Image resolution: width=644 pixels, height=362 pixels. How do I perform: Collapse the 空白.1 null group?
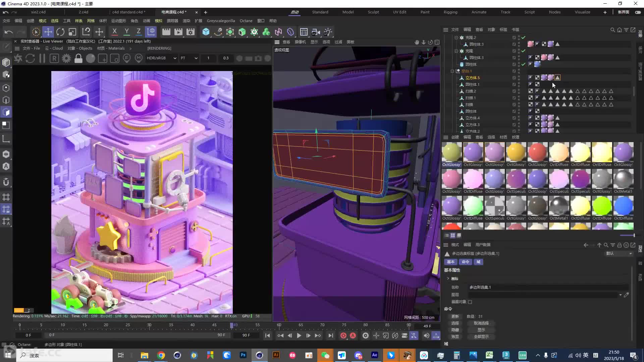tap(452, 71)
